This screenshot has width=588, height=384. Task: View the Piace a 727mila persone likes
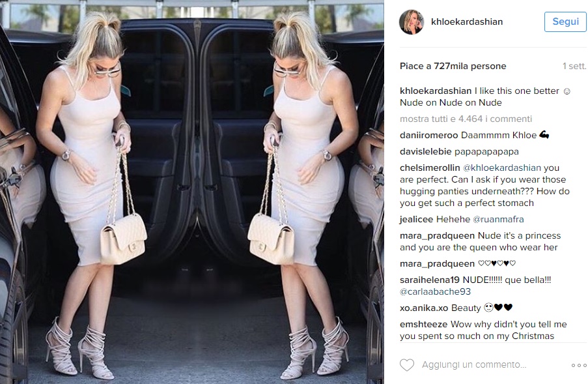coord(453,66)
